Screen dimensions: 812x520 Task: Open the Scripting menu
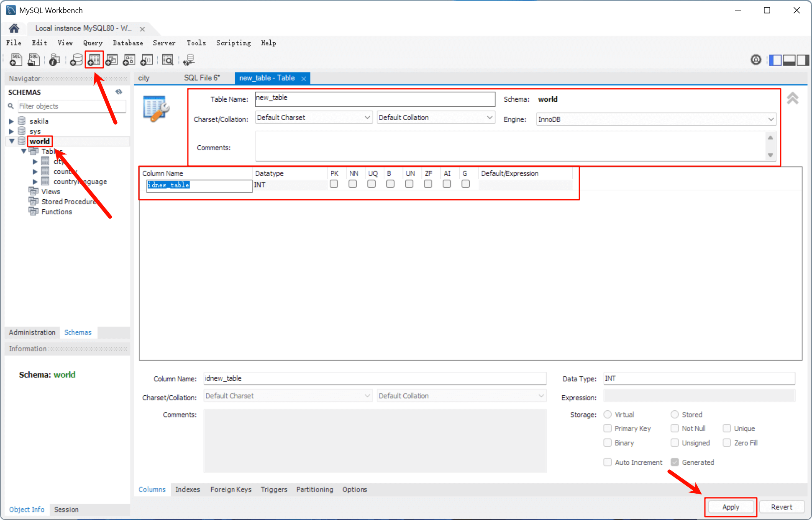233,43
